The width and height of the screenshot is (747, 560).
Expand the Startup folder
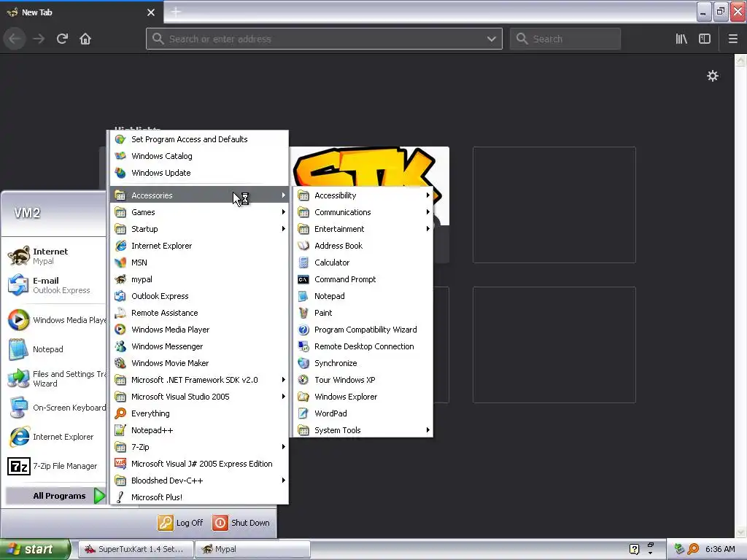199,229
